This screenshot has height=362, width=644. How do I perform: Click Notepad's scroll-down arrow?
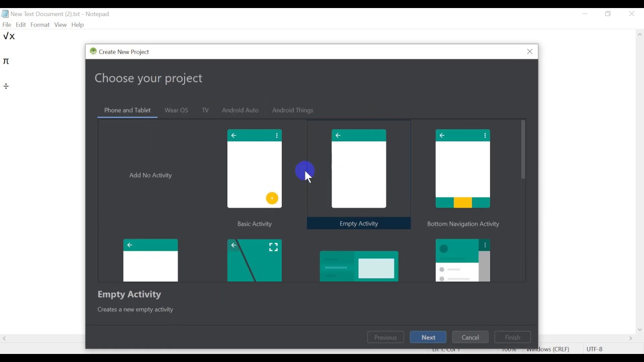coord(639,330)
